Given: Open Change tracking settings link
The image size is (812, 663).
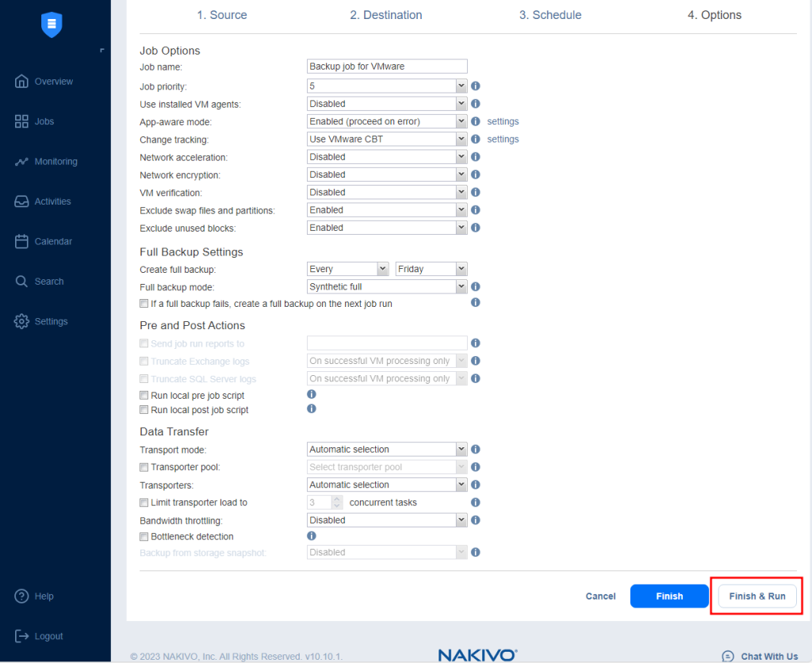Looking at the screenshot, I should 503,139.
